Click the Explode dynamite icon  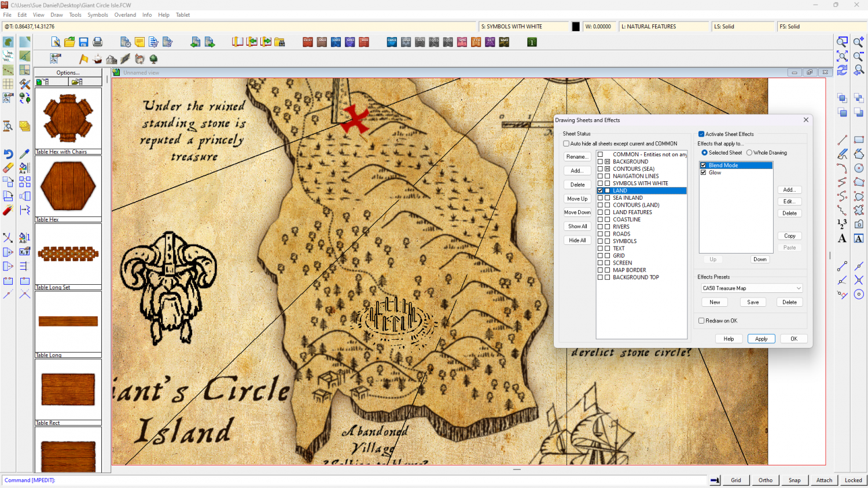point(8,210)
